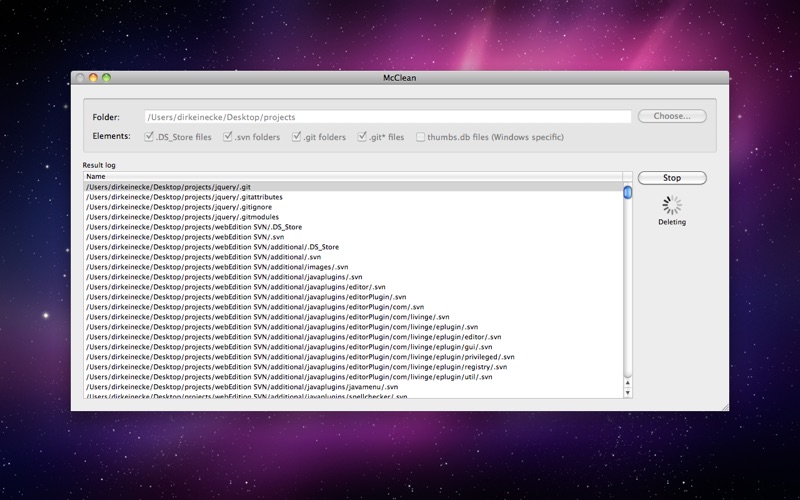Image resolution: width=800 pixels, height=500 pixels.
Task: Select the additional/images/.svn row
Action: click(x=353, y=267)
